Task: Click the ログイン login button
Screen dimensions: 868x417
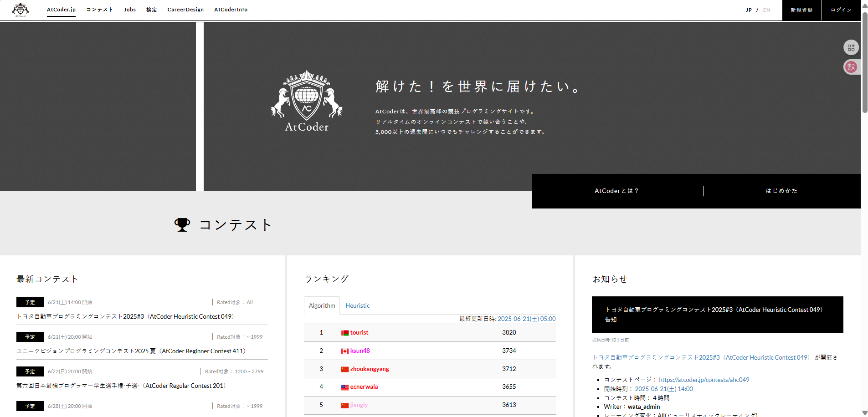Action: [x=841, y=10]
